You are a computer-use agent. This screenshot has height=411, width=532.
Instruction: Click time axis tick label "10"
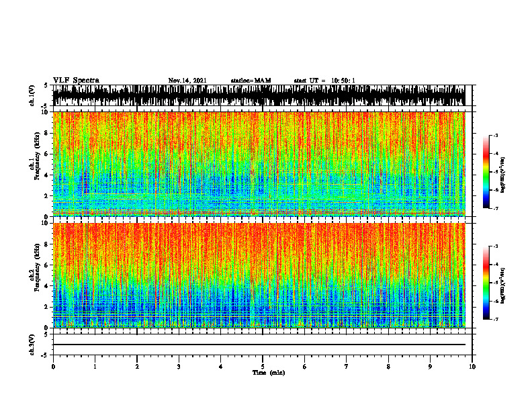pyautogui.click(x=472, y=367)
